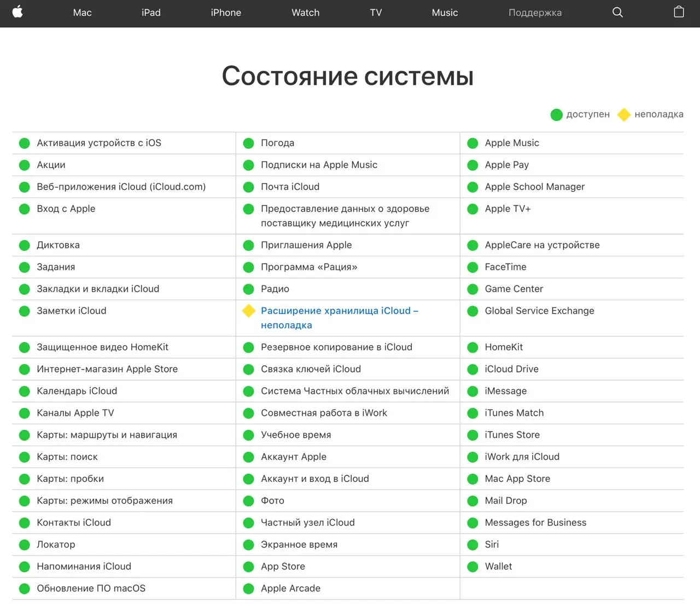Open the Mac menu item
The height and width of the screenshot is (606, 700).
(x=83, y=13)
